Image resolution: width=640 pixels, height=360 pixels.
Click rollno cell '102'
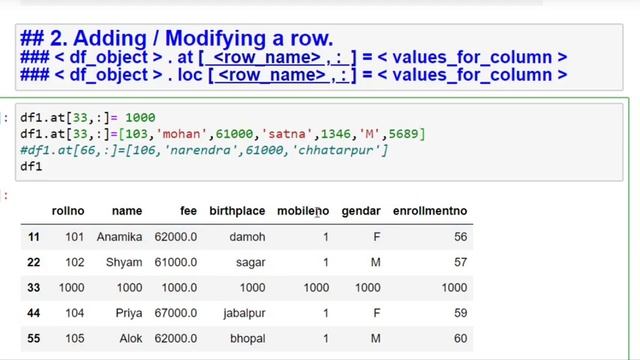click(75, 262)
